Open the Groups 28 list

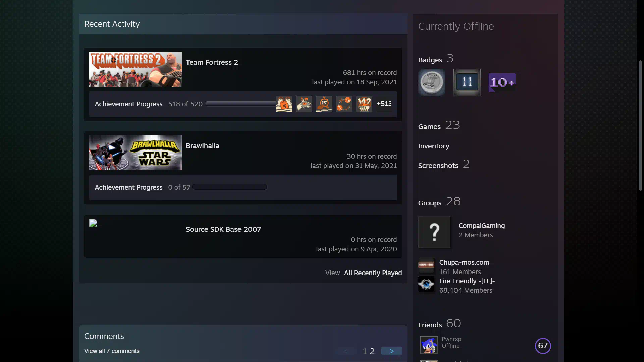coord(439,202)
